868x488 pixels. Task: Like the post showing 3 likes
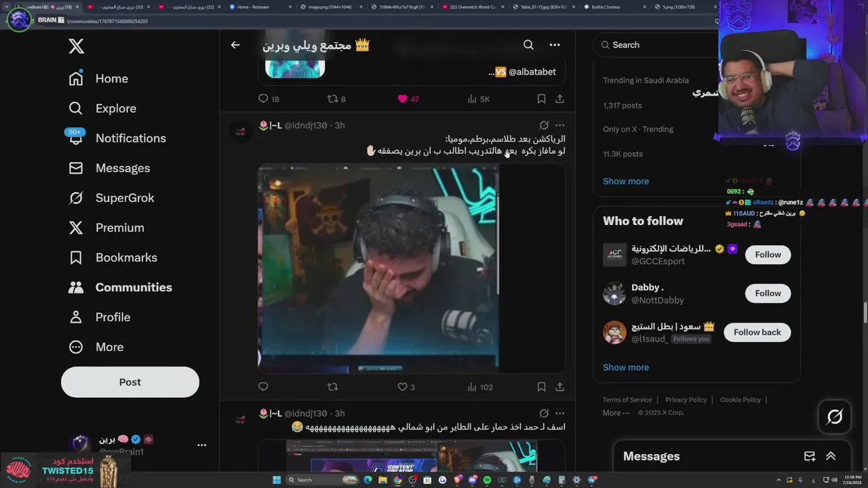click(x=406, y=387)
